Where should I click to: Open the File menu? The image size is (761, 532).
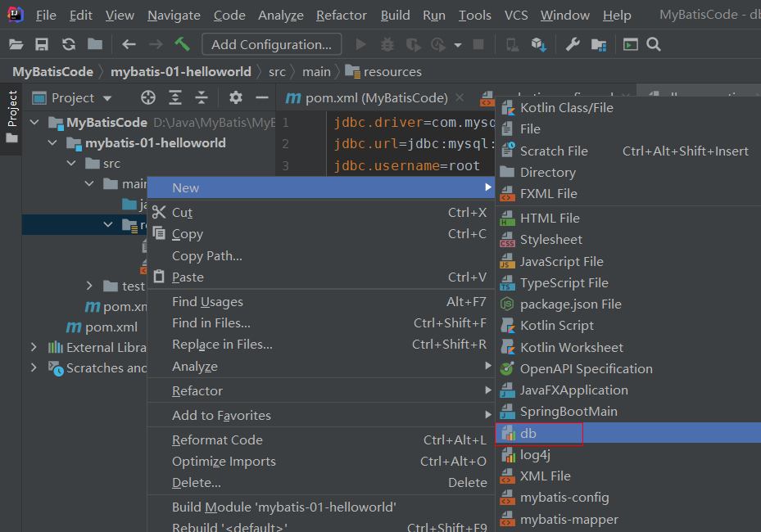click(46, 16)
